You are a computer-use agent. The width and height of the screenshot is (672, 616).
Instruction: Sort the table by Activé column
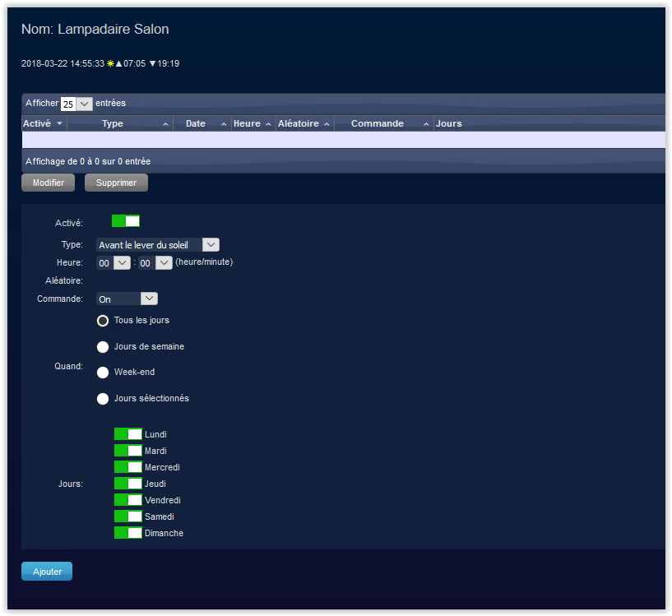[43, 123]
